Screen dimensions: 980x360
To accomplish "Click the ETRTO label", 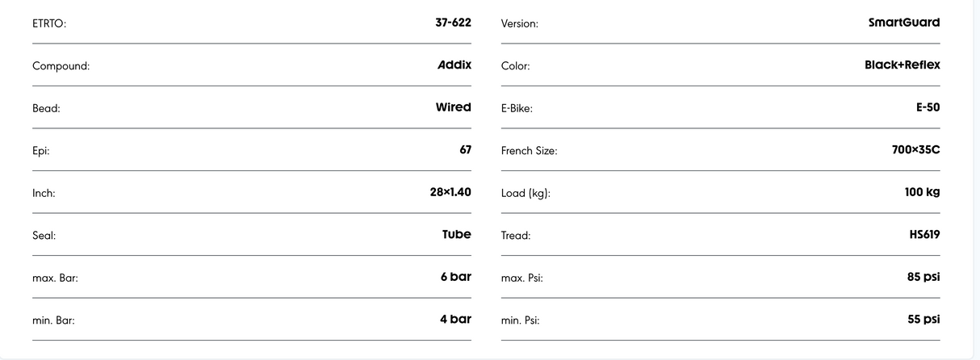I will (x=49, y=23).
